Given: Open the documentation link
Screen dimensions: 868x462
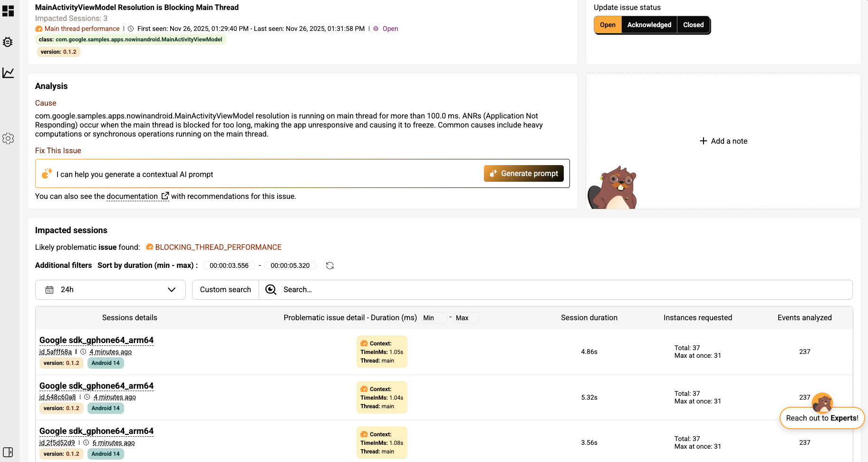Looking at the screenshot, I should [132, 197].
